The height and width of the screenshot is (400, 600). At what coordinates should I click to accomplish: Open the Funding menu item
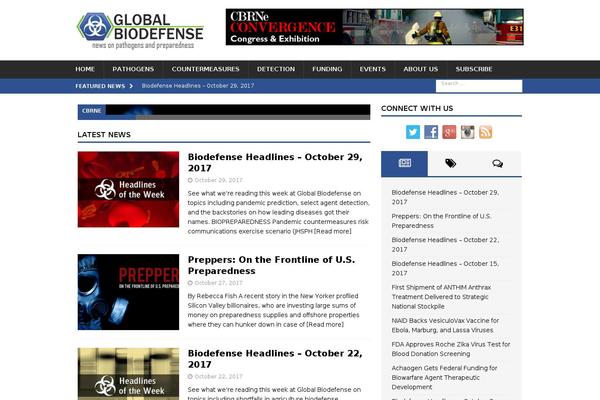click(327, 69)
